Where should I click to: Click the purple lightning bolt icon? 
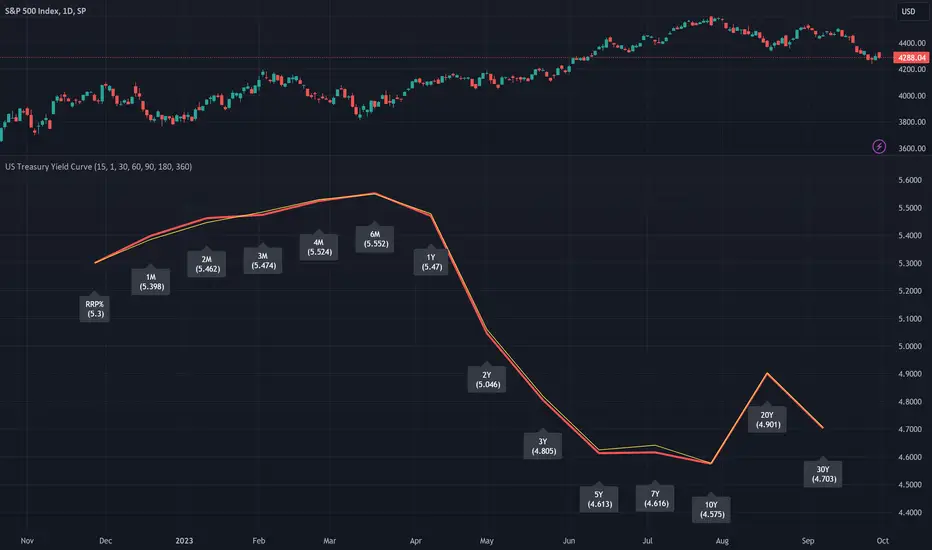coord(879,146)
